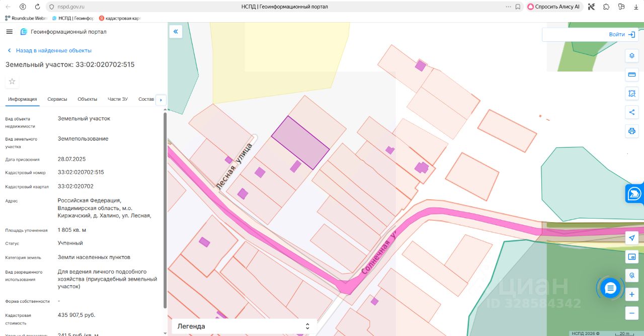644x336 pixels.
Task: Open map layers icon
Action: coord(631,55)
